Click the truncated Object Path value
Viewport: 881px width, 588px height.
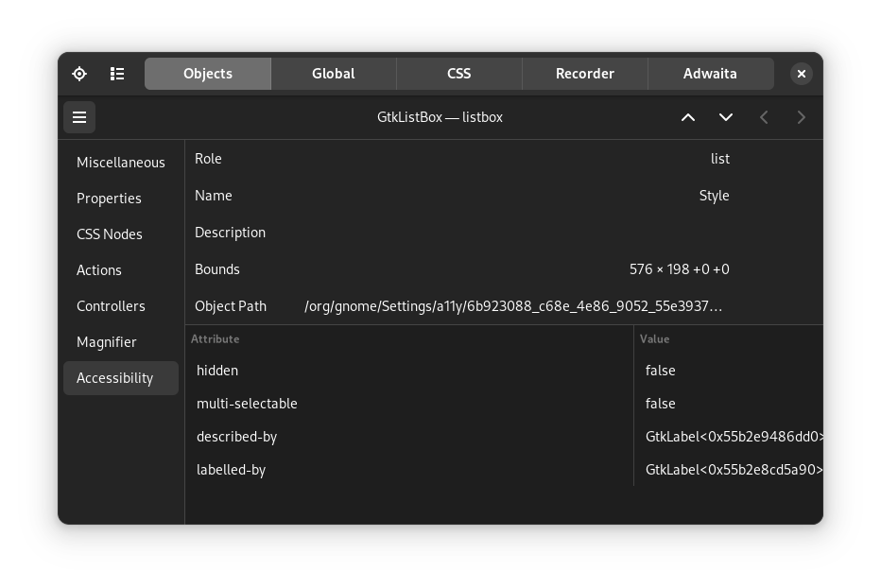pos(513,305)
